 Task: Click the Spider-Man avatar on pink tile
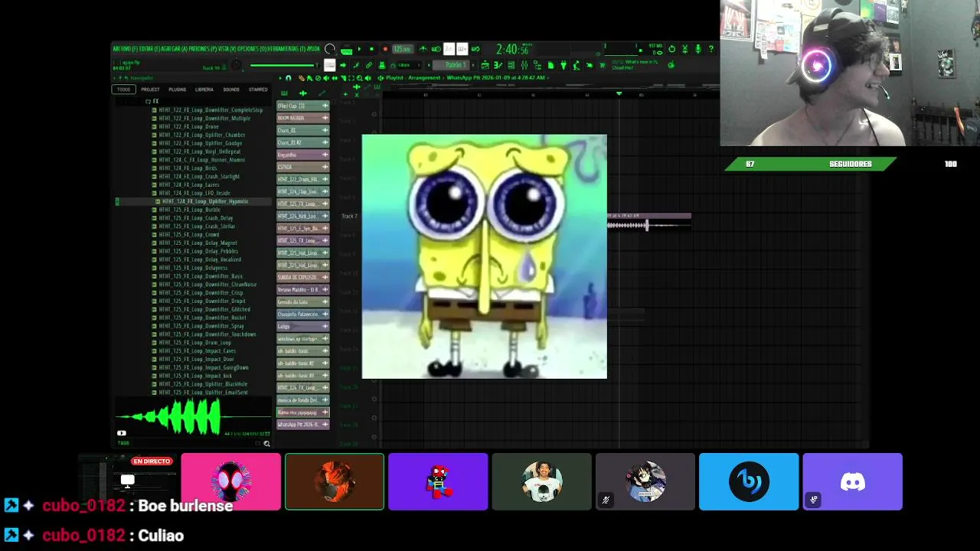231,481
